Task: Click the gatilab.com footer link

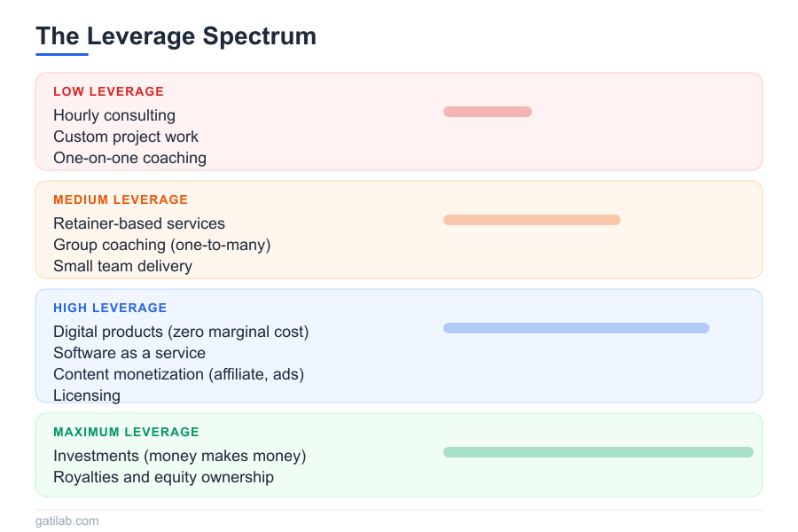Action: 67,520
